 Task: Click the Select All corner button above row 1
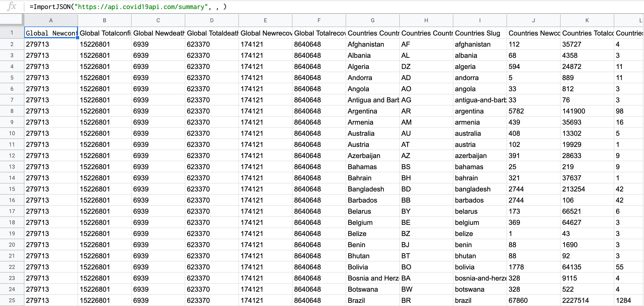point(12,20)
